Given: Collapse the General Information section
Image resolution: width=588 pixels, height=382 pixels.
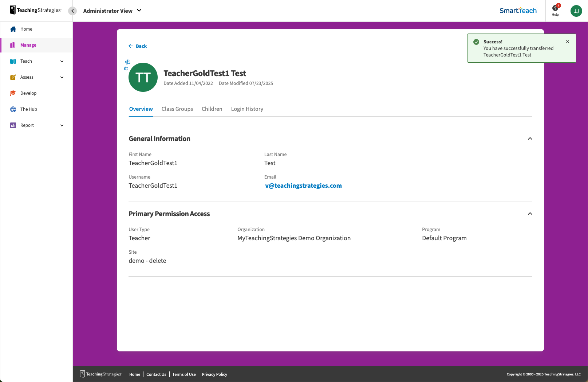Looking at the screenshot, I should click(530, 139).
